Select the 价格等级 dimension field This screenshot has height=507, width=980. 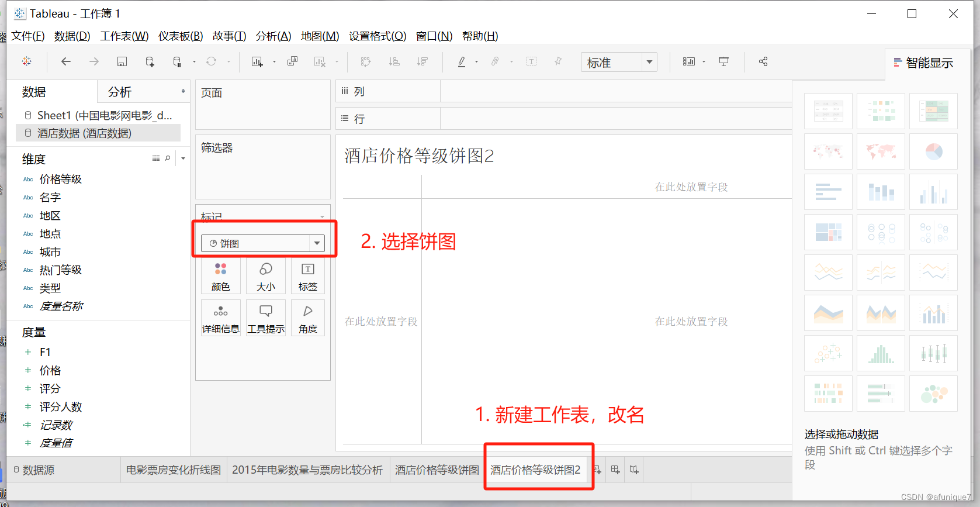60,180
